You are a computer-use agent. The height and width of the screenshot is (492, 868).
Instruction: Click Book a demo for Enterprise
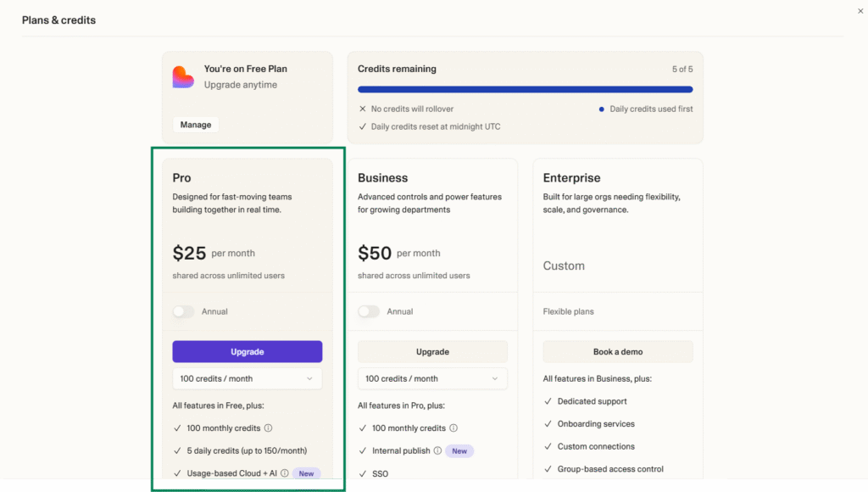coord(617,352)
